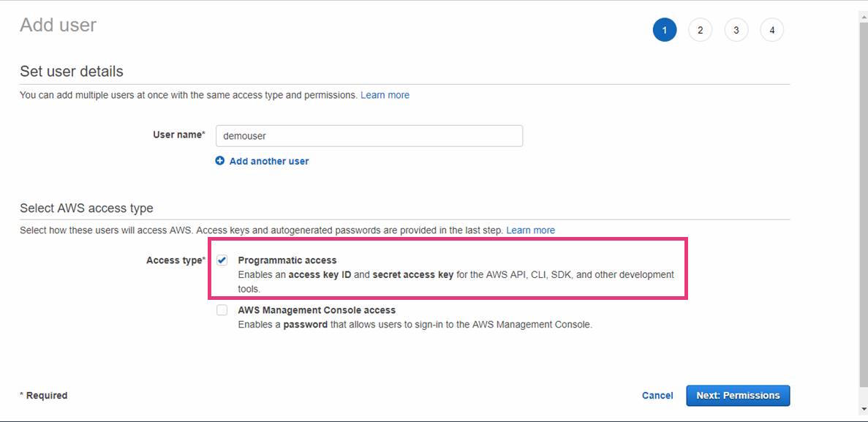Click the Programmatic access label text
Screen dimensions: 868x422
pyautogui.click(x=287, y=260)
